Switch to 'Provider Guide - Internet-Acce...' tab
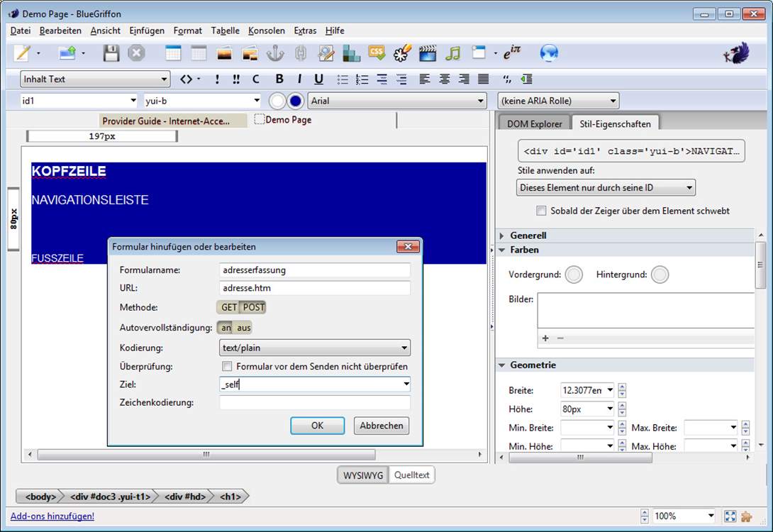 tap(173, 121)
